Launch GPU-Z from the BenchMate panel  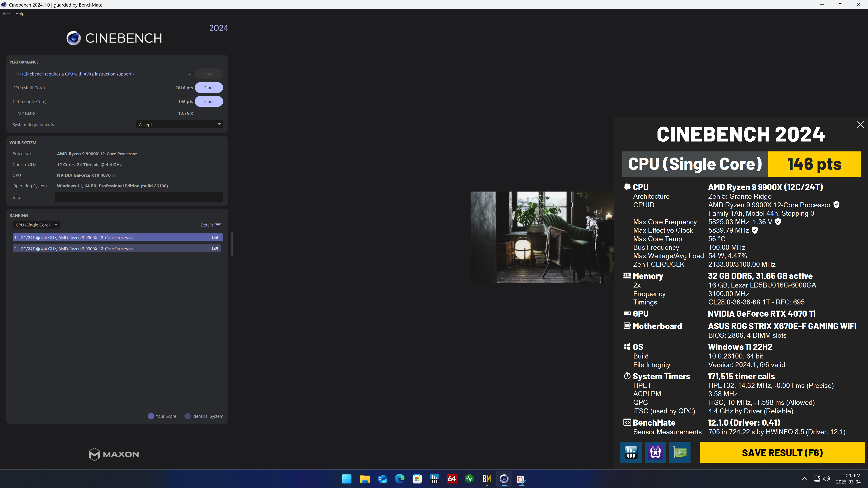point(680,452)
